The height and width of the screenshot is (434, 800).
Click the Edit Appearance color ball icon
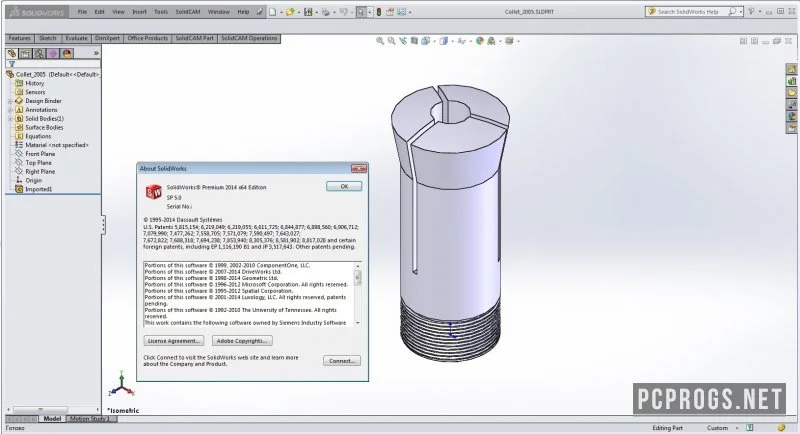(x=480, y=41)
